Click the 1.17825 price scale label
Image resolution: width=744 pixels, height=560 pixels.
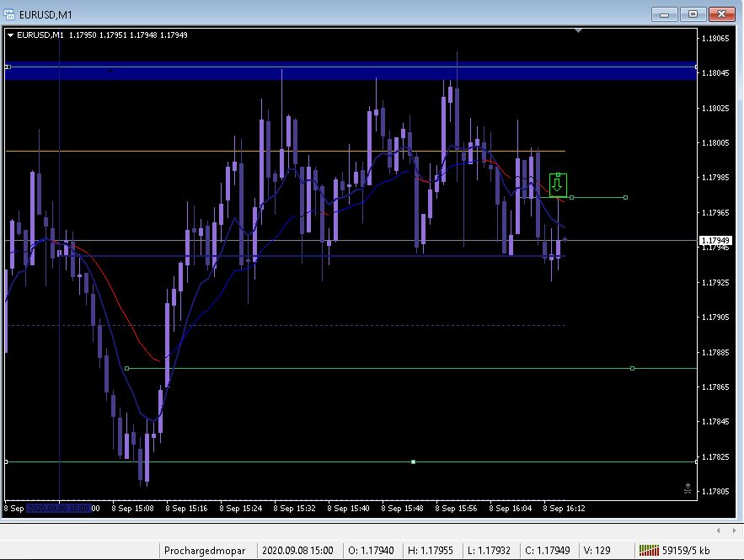point(715,456)
